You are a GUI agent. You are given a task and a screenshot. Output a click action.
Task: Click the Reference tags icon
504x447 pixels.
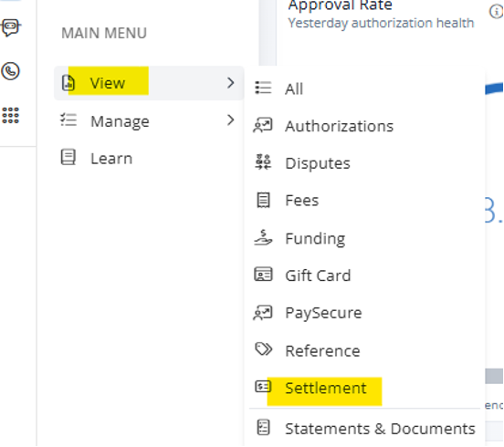pyautogui.click(x=263, y=349)
